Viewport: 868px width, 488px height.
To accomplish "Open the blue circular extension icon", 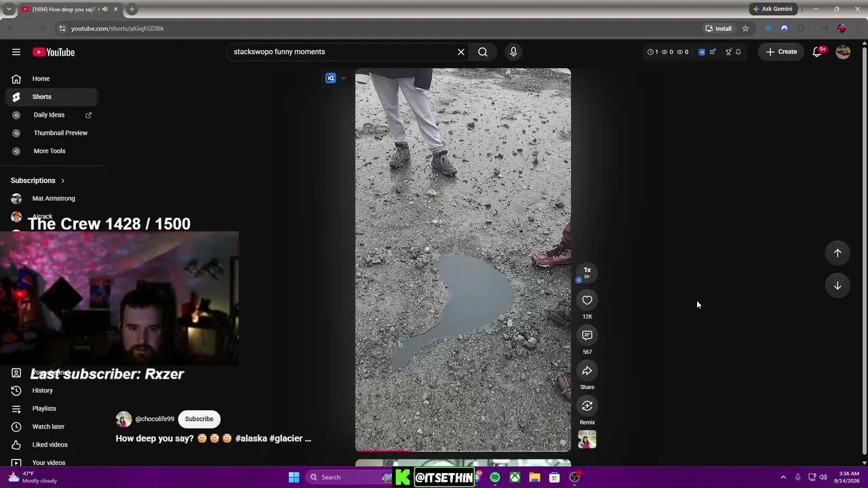I will click(x=785, y=28).
